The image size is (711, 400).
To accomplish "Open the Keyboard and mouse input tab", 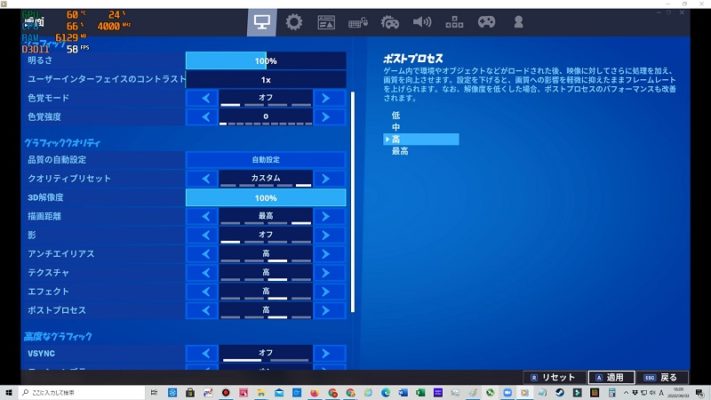I will pos(358,21).
